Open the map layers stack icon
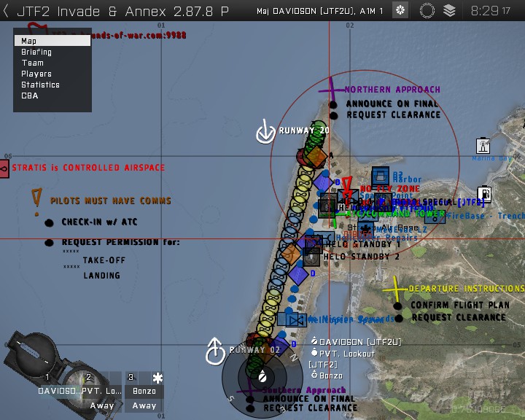 449,10
